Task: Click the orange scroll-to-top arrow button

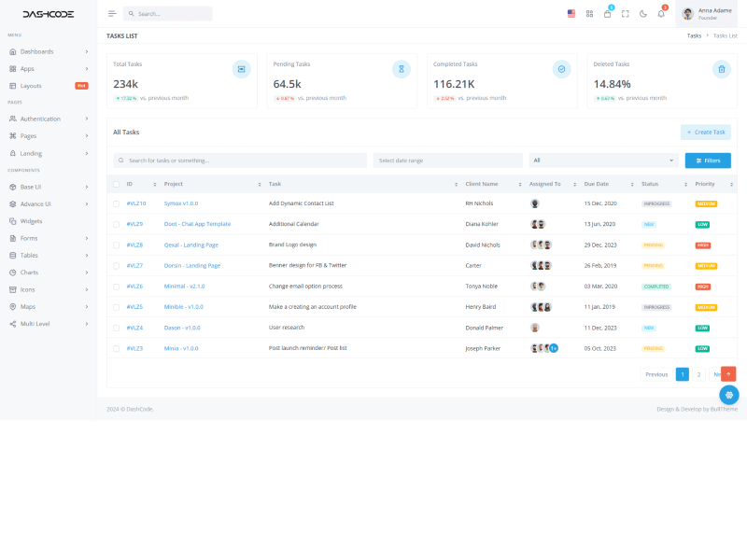Action: [728, 373]
